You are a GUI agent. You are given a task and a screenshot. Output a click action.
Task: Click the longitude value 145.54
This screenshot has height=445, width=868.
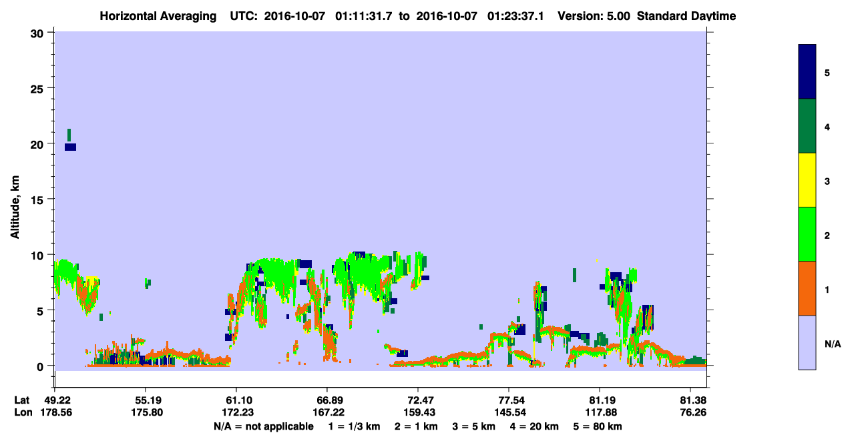click(x=509, y=413)
